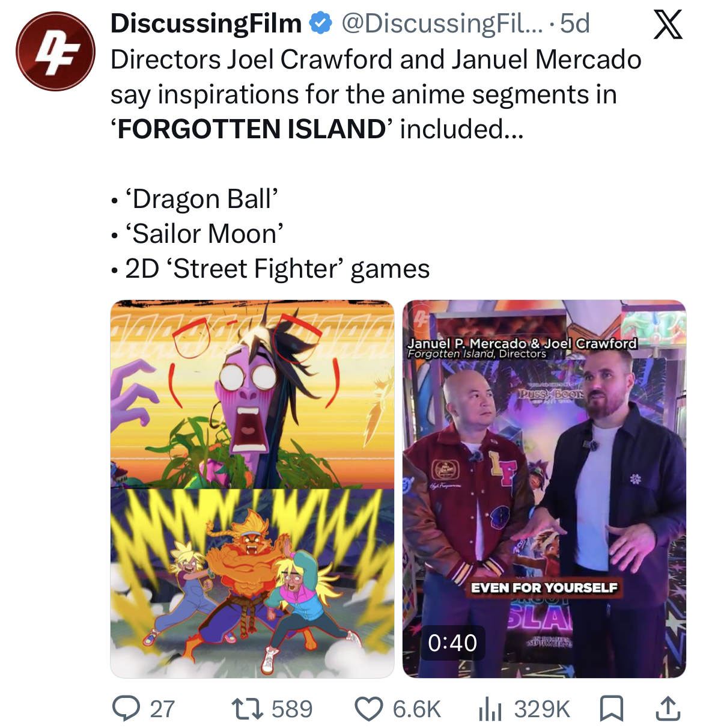Click the 589 reposts count
The width and height of the screenshot is (703, 728).
[x=292, y=709]
